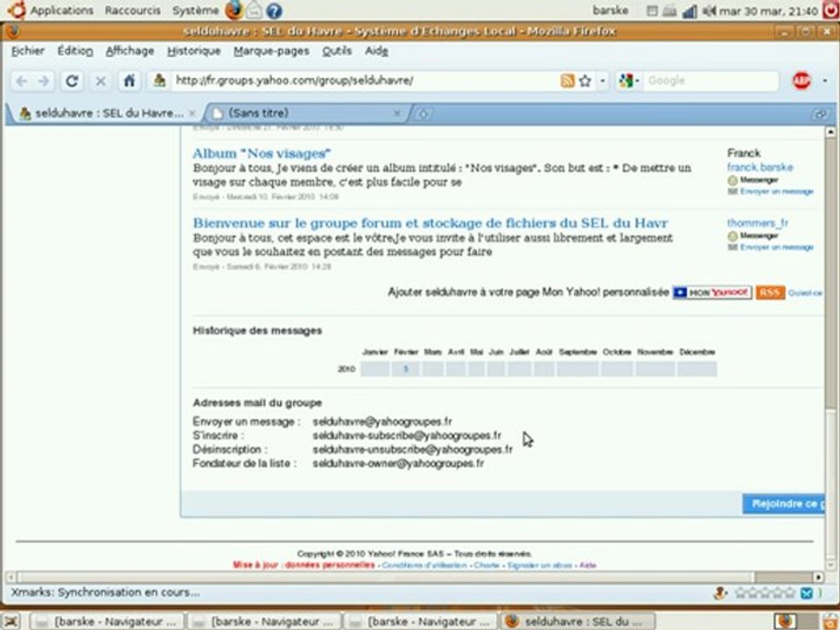840x630 pixels.
Task: Open the footer Aide link
Action: tap(588, 565)
